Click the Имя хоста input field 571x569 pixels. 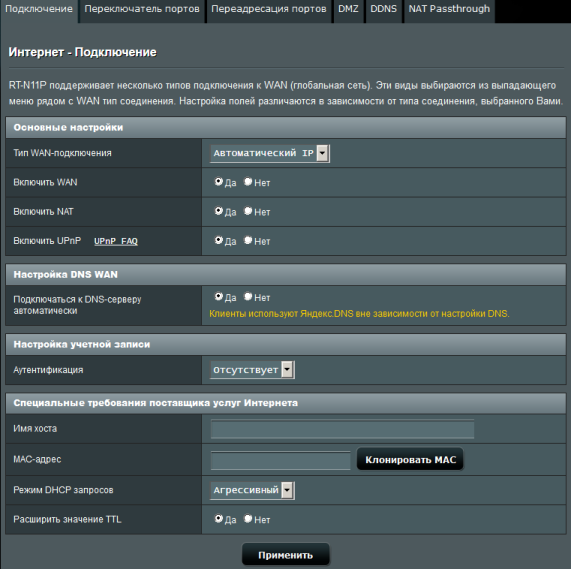coord(342,429)
